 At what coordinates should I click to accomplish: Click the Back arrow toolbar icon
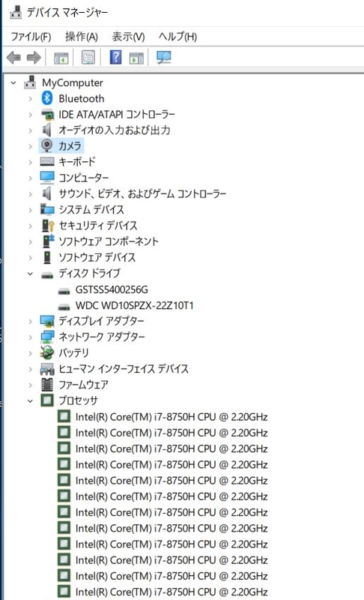click(x=13, y=58)
